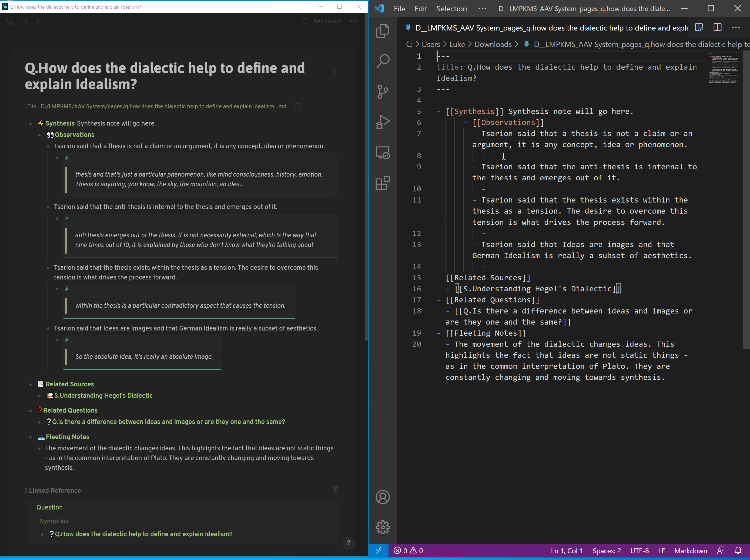This screenshot has width=750, height=560.
Task: Split the VS Code editor right
Action: pyautogui.click(x=717, y=28)
